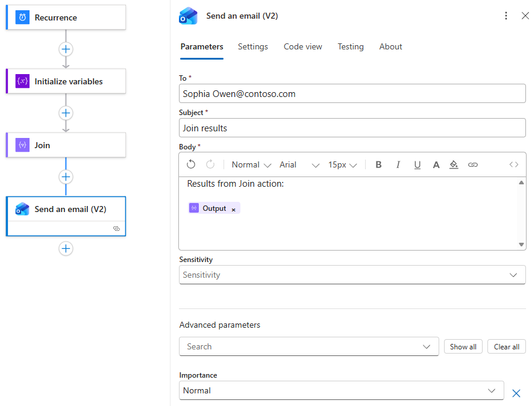Open the font color picker
Image resolution: width=532 pixels, height=406 pixels.
(436, 165)
